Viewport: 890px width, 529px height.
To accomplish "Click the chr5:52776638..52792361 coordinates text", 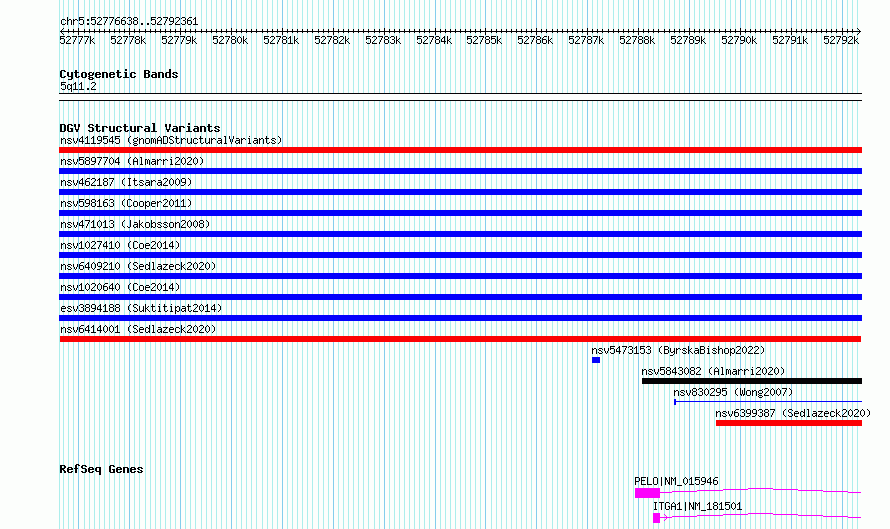I will [x=129, y=22].
